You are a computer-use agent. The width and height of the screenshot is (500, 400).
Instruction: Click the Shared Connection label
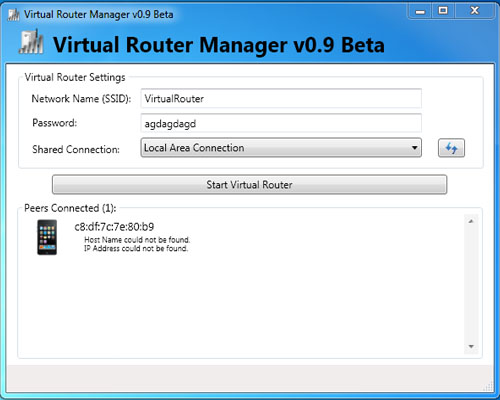point(76,149)
